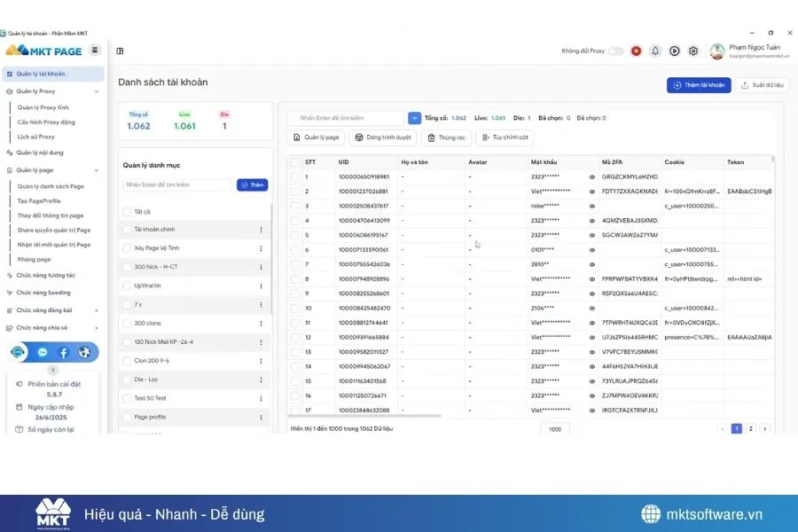Click the play tutorial icon in header
The width and height of the screenshot is (798, 532).
click(675, 51)
